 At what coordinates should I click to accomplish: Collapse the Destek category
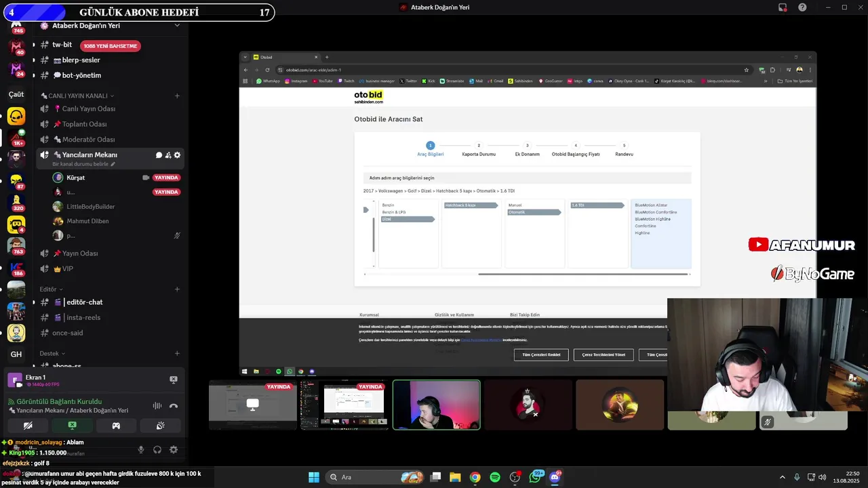[x=52, y=354]
